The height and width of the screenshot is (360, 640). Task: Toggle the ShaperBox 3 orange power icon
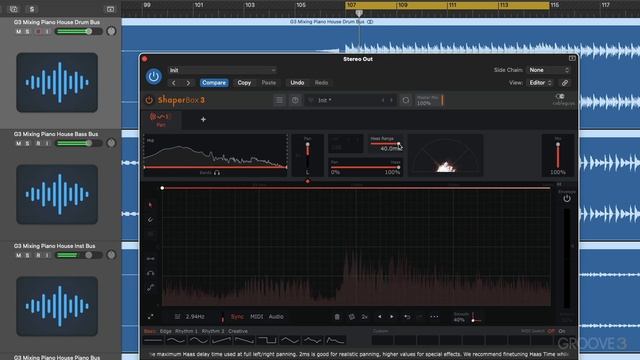[149, 100]
